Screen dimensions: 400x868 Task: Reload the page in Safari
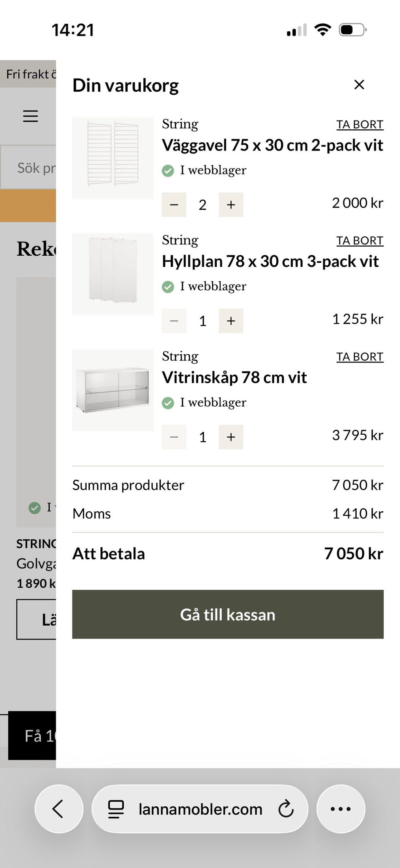coord(286,808)
